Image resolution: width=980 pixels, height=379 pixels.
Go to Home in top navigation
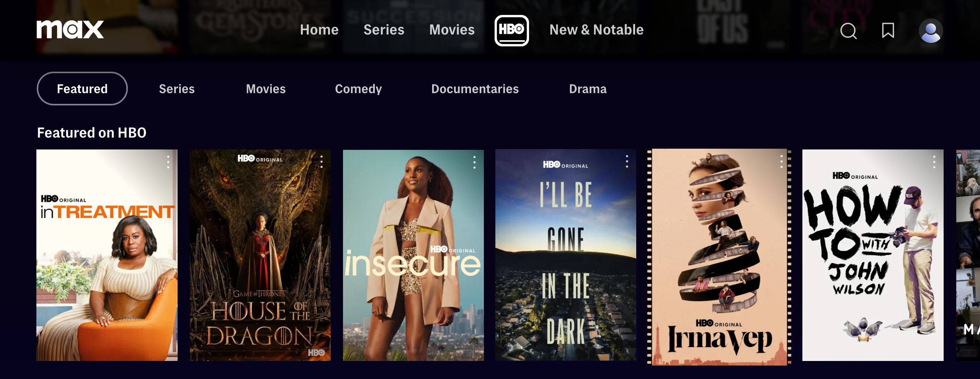[319, 30]
